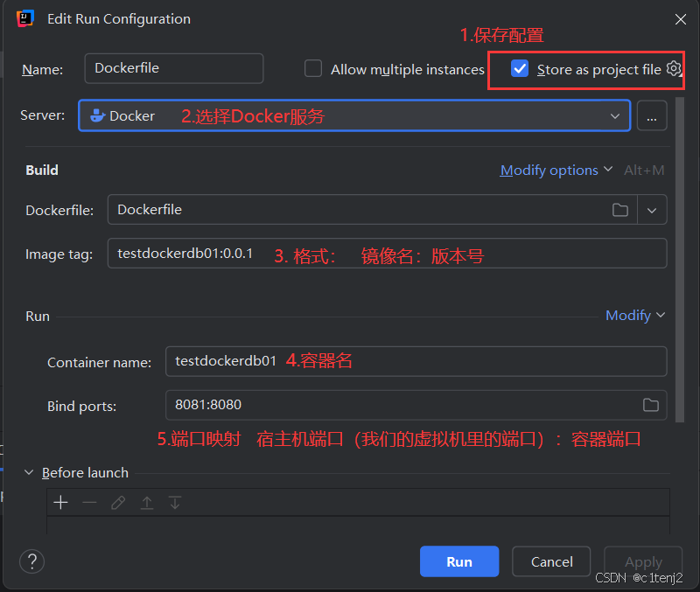Image resolution: width=700 pixels, height=592 pixels.
Task: Click the Container name label
Action: click(x=99, y=362)
